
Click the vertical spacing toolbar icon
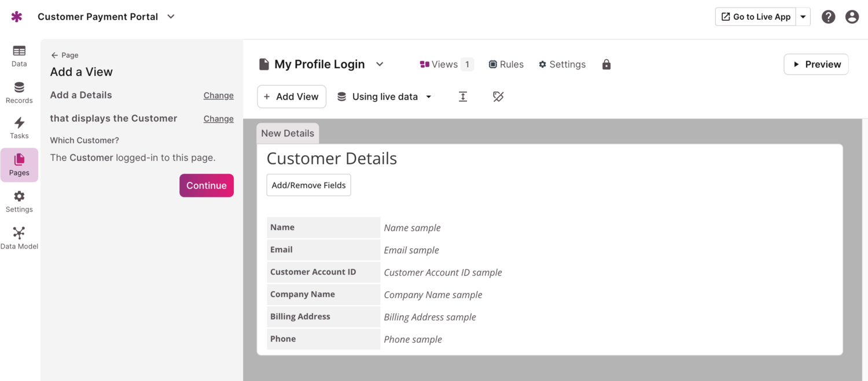point(463,97)
